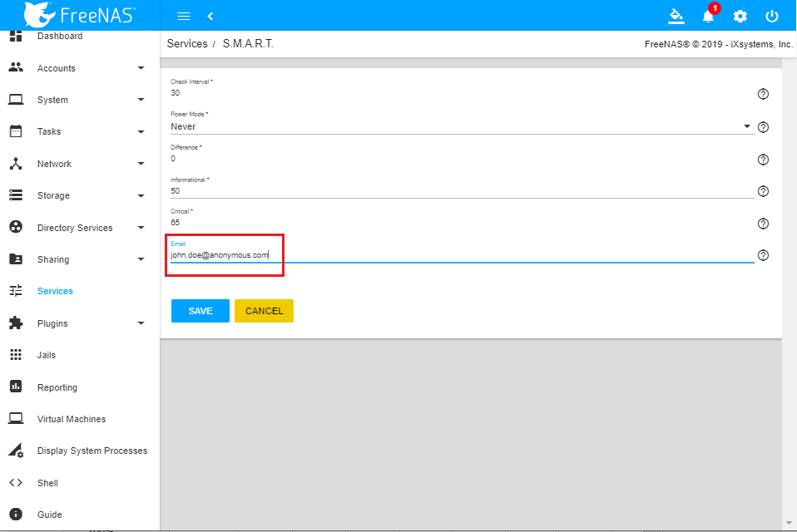
Task: Click the power options icon
Action: pyautogui.click(x=771, y=16)
